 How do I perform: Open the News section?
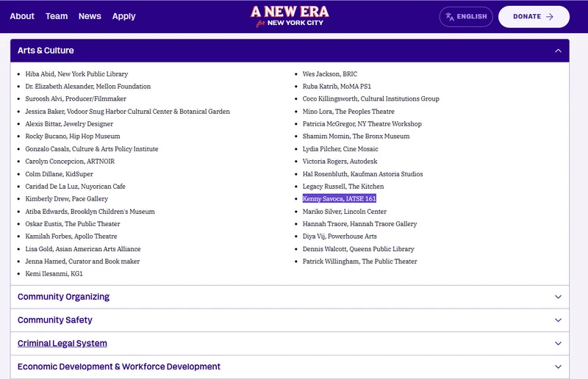[x=90, y=16]
